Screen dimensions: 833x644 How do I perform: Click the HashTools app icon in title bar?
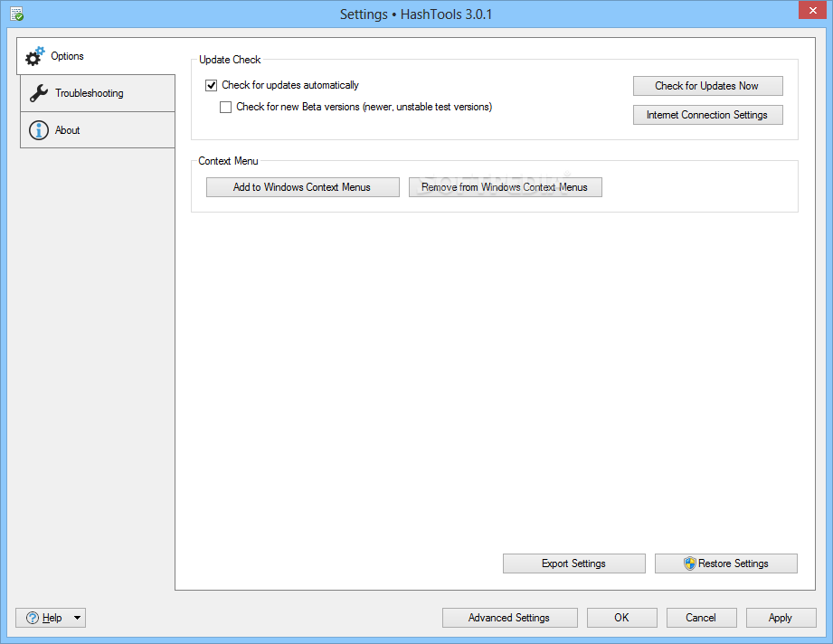(x=17, y=14)
